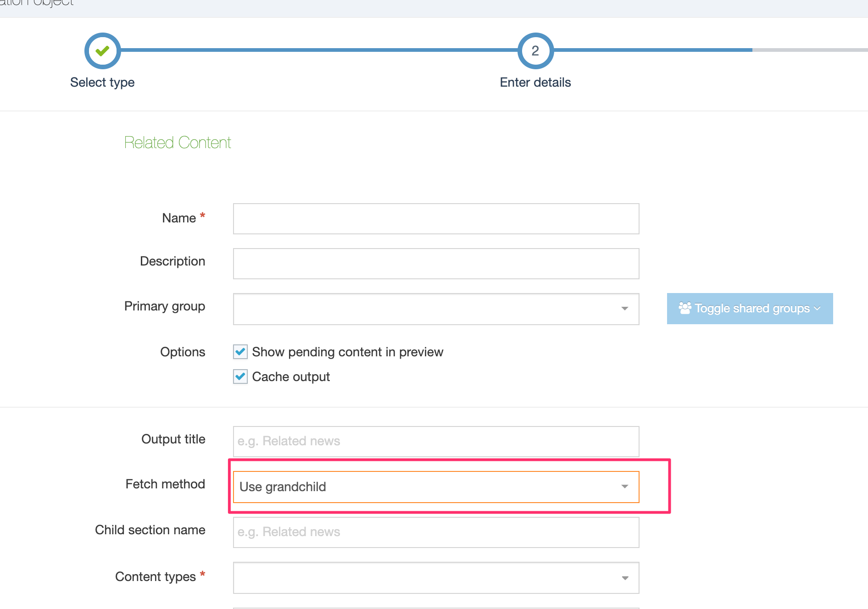This screenshot has width=868, height=609.
Task: Select the Select type step label
Action: coord(102,82)
